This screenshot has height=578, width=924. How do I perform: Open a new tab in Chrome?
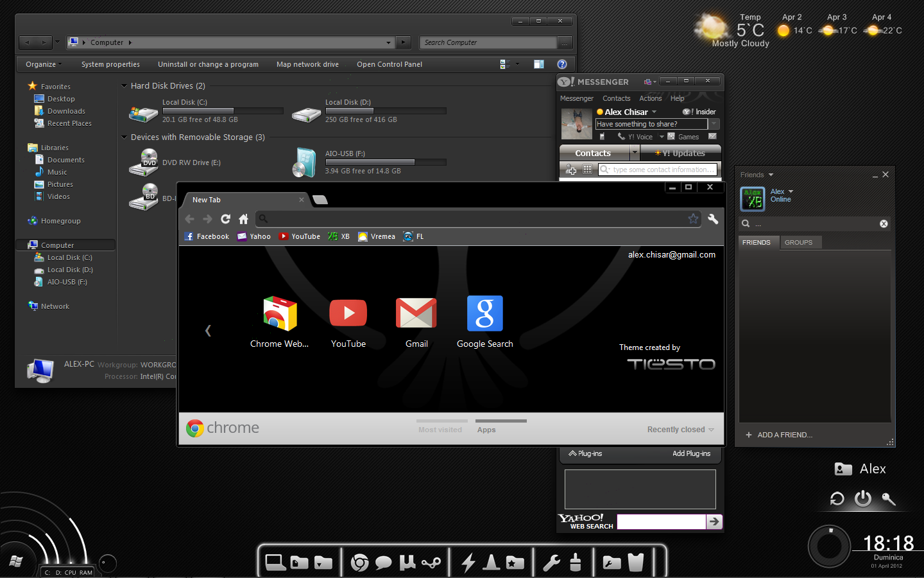point(320,200)
